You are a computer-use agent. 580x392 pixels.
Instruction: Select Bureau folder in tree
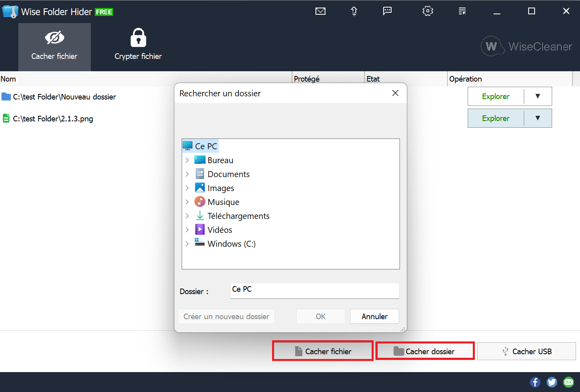click(x=214, y=160)
